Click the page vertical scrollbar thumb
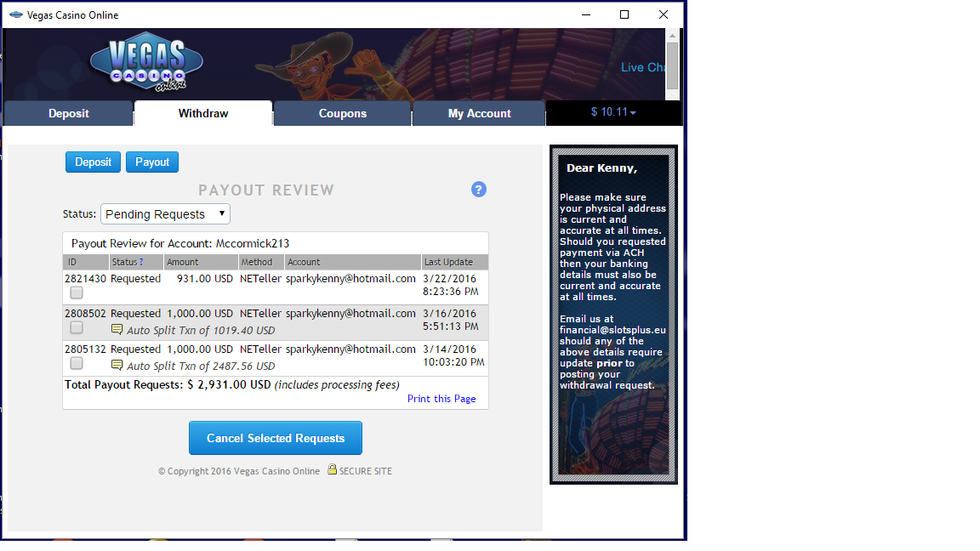Viewport: 980px width, 551px height. (x=673, y=66)
